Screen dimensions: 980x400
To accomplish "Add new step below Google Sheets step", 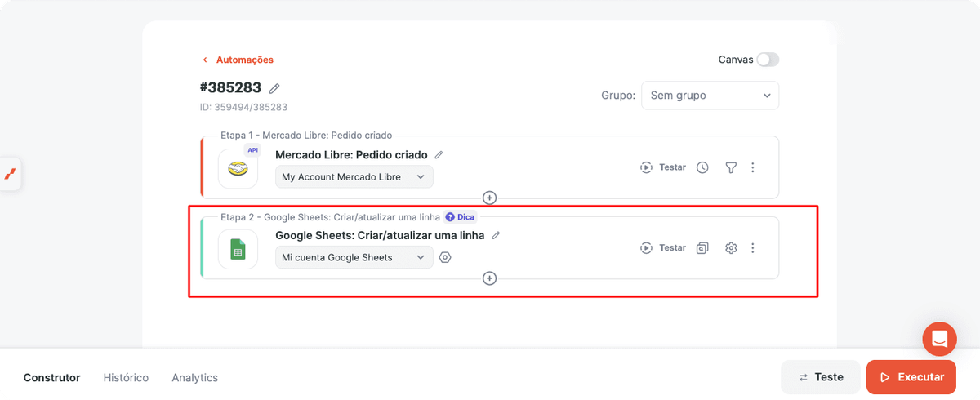I will click(x=489, y=278).
